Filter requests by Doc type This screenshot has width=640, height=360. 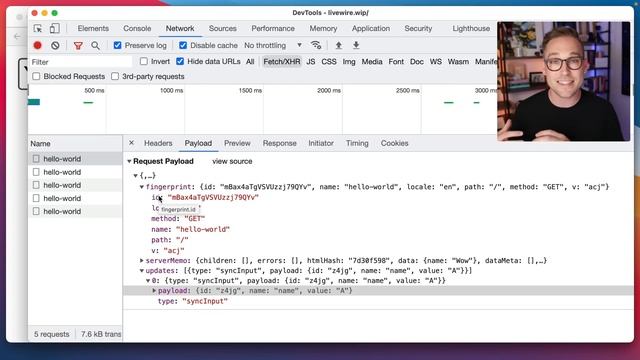tap(416, 62)
